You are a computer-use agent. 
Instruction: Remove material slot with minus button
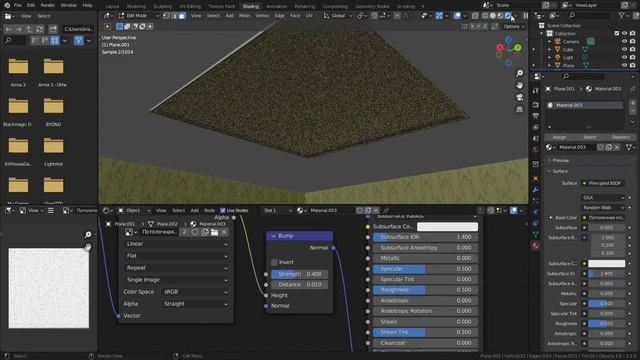tap(633, 111)
